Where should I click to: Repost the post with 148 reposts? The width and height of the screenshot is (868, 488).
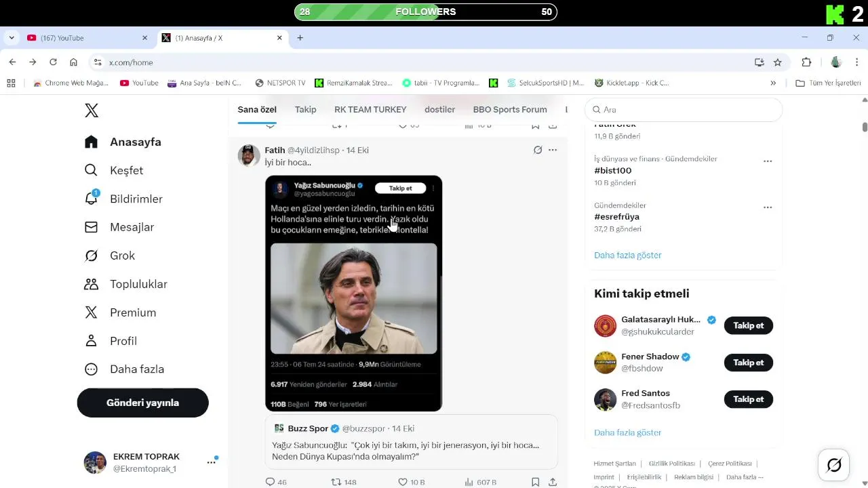pos(343,482)
